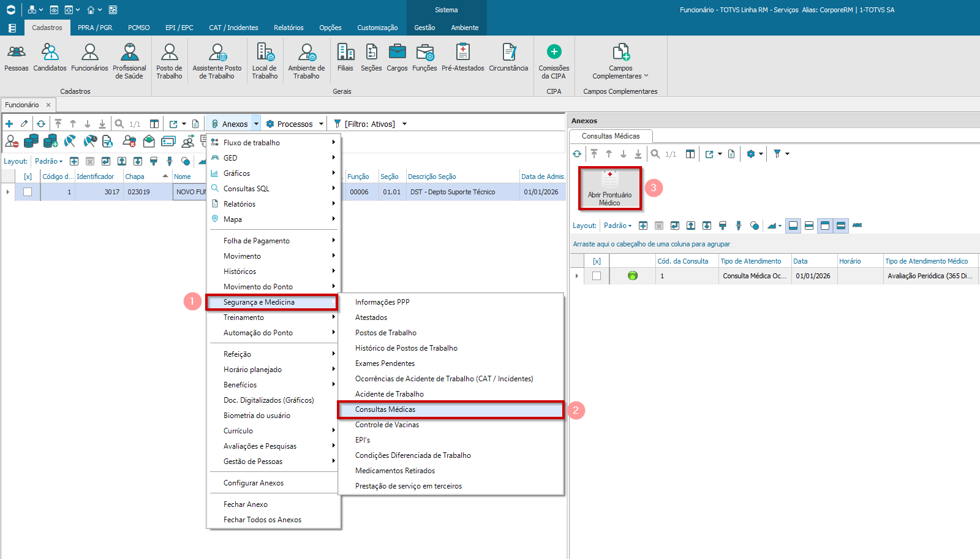Switch to the CAT / Incidentes tab
980x559 pixels.
coord(233,28)
